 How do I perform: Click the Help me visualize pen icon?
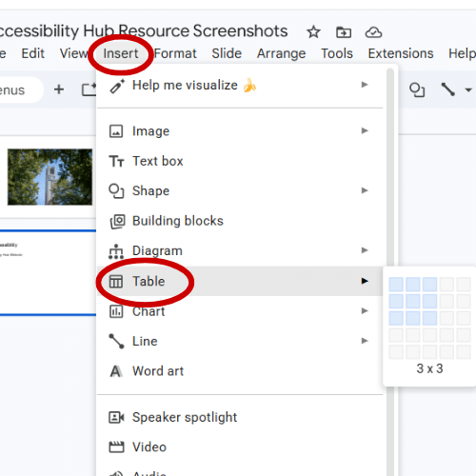(117, 86)
